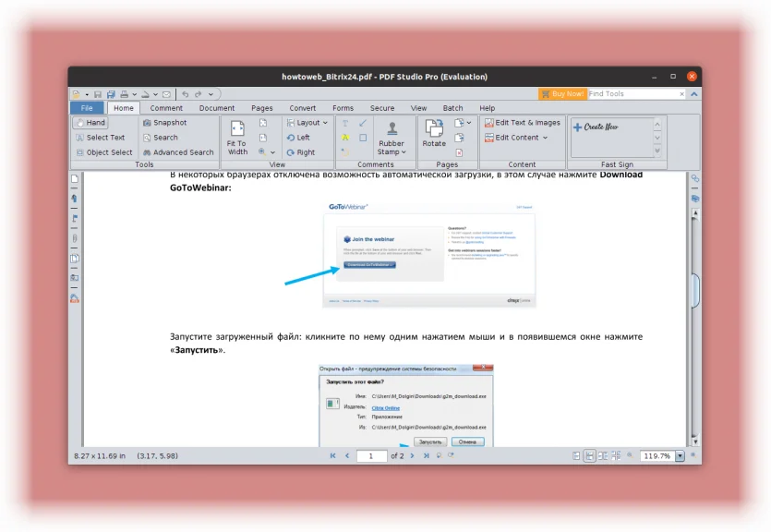Open Edit Text & Images

click(523, 123)
